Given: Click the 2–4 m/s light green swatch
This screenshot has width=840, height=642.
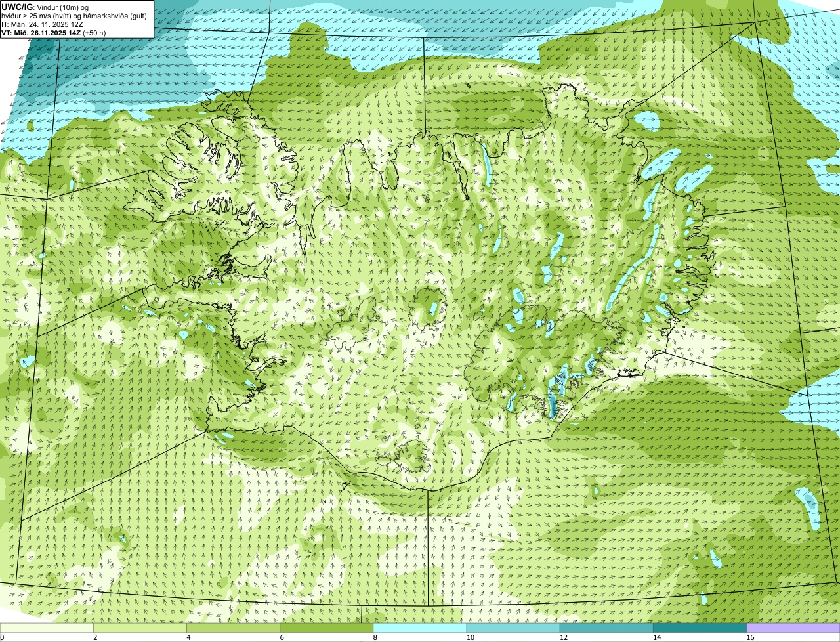Looking at the screenshot, I should pyautogui.click(x=140, y=628).
